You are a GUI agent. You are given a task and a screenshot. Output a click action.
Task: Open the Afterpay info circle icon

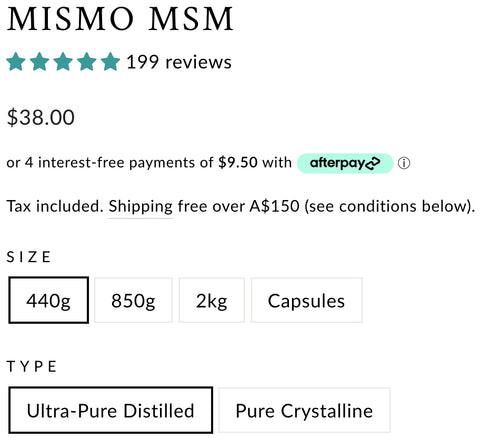pyautogui.click(x=404, y=163)
